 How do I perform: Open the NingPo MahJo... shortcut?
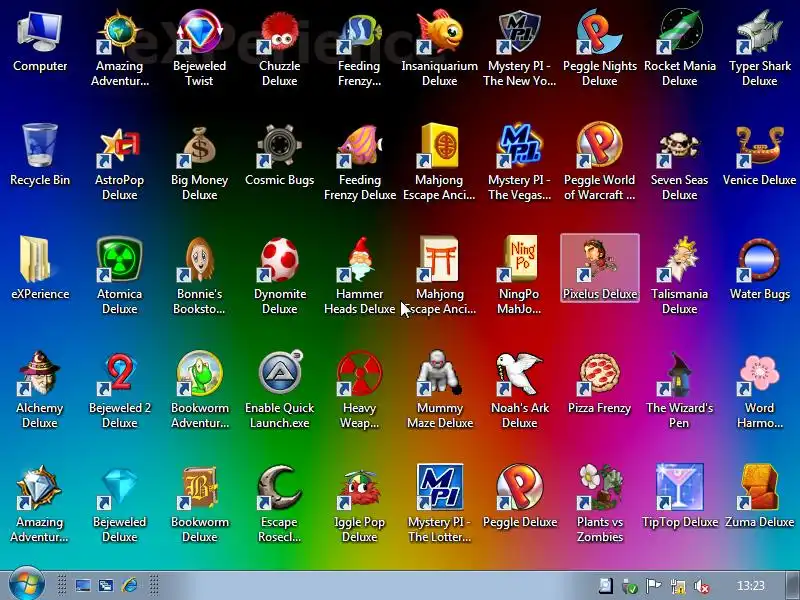[519, 276]
